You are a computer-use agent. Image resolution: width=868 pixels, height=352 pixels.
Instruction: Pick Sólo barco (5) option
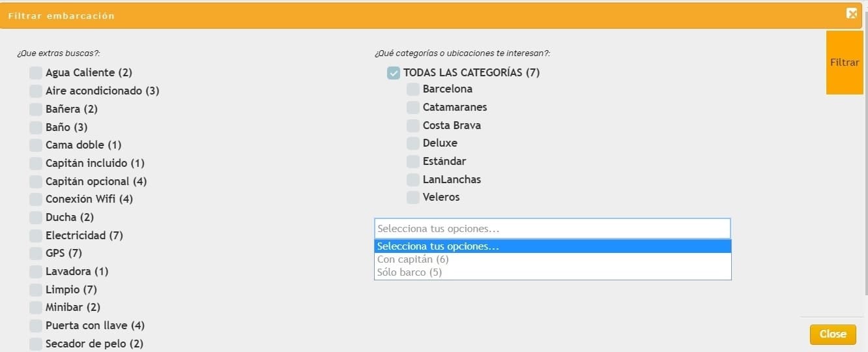409,272
